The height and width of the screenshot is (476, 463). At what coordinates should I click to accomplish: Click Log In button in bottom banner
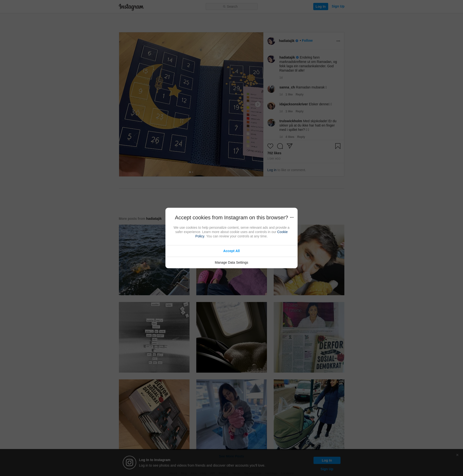point(327,460)
